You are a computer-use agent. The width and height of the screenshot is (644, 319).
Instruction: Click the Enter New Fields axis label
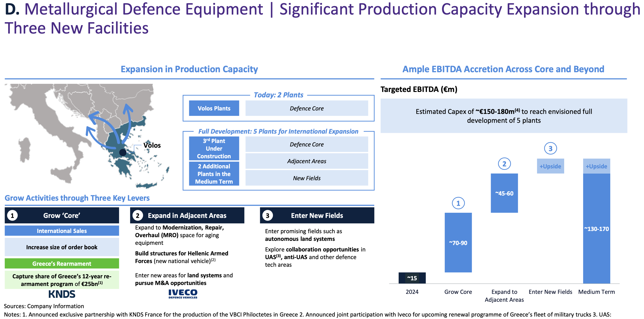550,292
